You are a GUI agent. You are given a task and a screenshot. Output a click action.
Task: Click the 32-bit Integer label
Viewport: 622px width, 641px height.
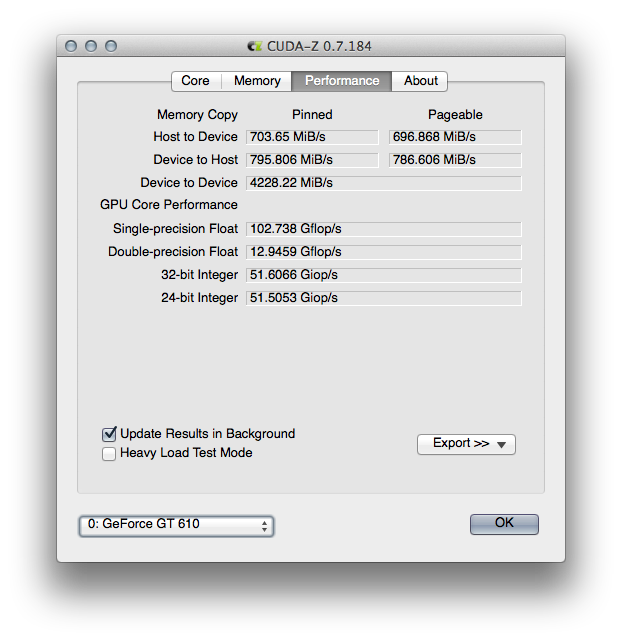(199, 275)
